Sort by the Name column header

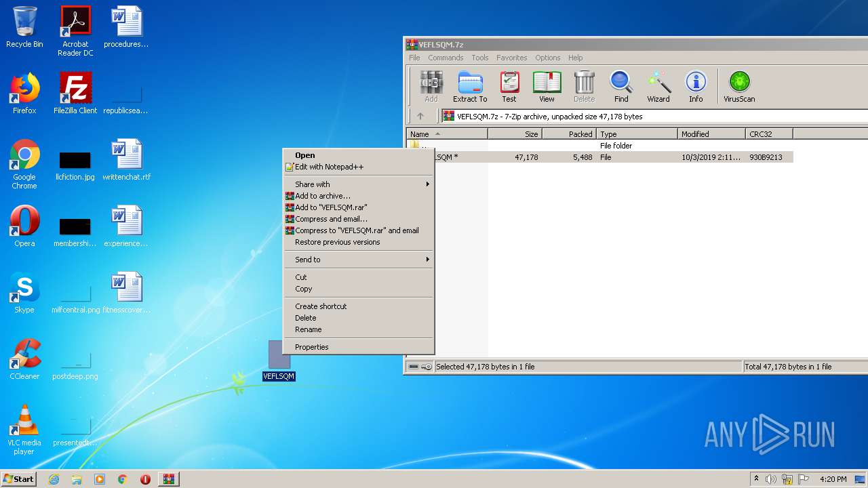447,134
